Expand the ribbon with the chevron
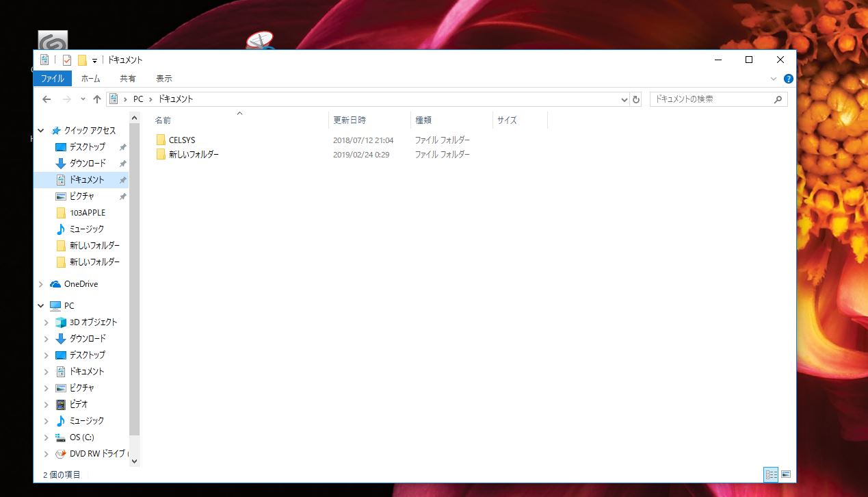The width and height of the screenshot is (868, 497). pyautogui.click(x=774, y=79)
